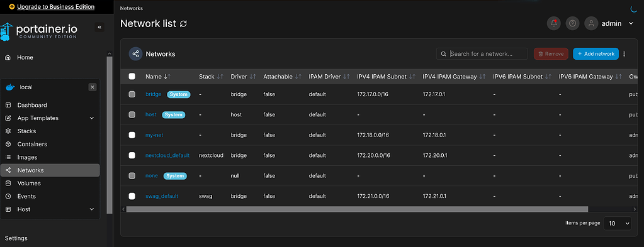The width and height of the screenshot is (644, 247).
Task: Open Upgrade to Business Edition link
Action: (55, 6)
